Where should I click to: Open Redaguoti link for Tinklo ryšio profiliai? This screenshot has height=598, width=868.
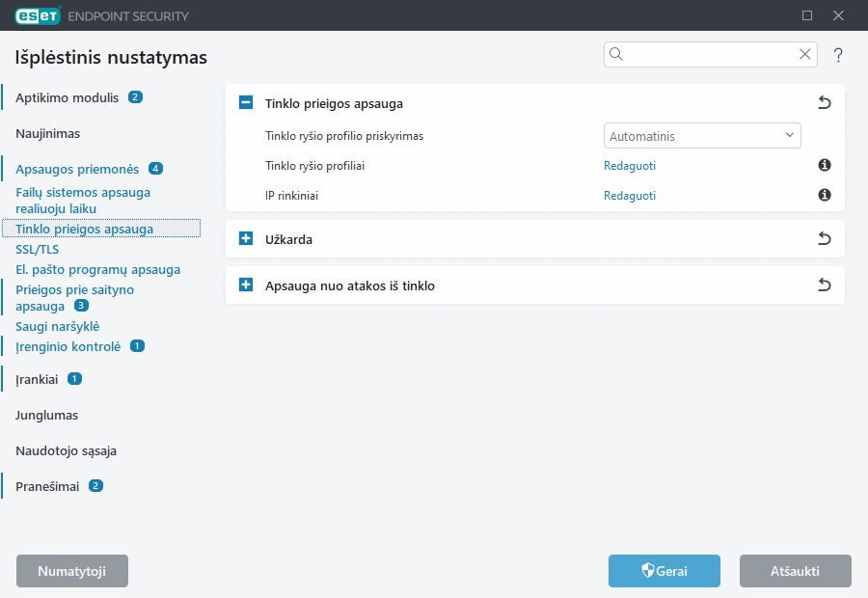[x=630, y=166]
